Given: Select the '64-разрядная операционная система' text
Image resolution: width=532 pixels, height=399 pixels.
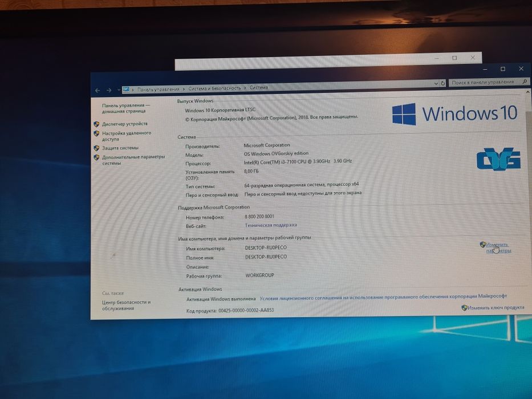Looking at the screenshot, I should 285,185.
